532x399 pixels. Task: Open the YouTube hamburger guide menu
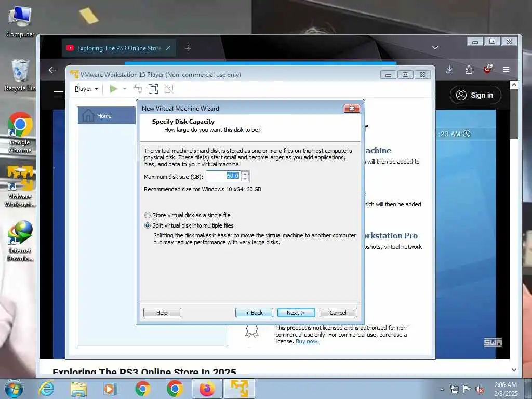coord(59,95)
